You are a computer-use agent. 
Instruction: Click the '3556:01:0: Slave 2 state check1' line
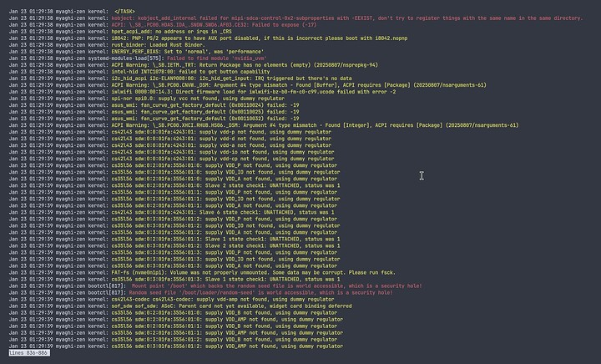[174, 186]
